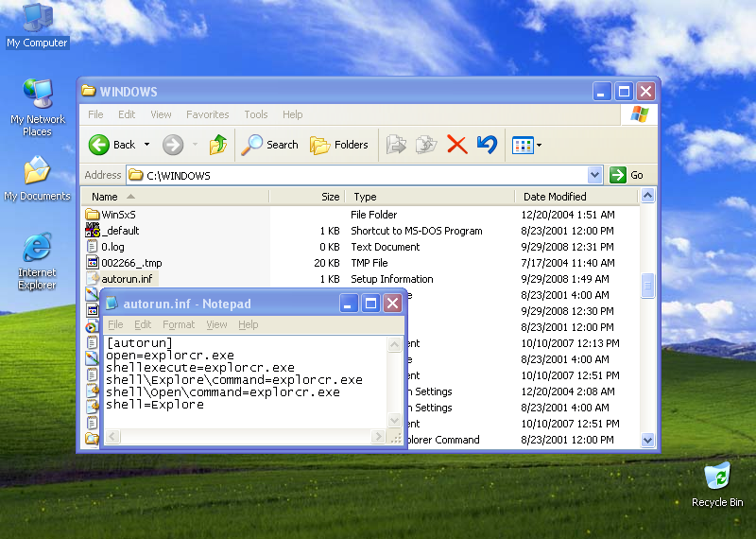Click Notepad's horizontal scroll left arrow
The width and height of the screenshot is (756, 539).
click(x=112, y=437)
